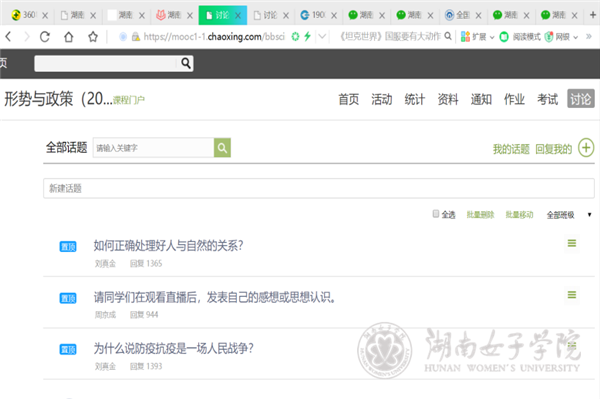The height and width of the screenshot is (399, 600).
Task: Open 回复我的 replies to me link
Action: click(x=553, y=149)
